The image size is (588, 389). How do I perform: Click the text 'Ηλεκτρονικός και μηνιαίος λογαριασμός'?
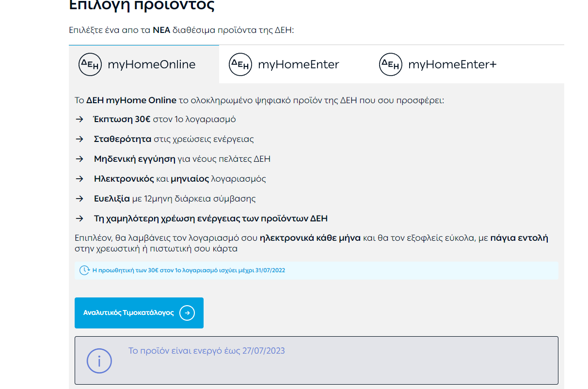tap(180, 179)
